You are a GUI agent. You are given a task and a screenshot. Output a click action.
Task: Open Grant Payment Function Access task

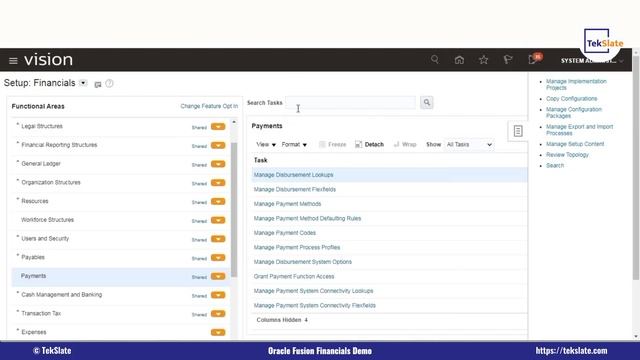click(294, 276)
